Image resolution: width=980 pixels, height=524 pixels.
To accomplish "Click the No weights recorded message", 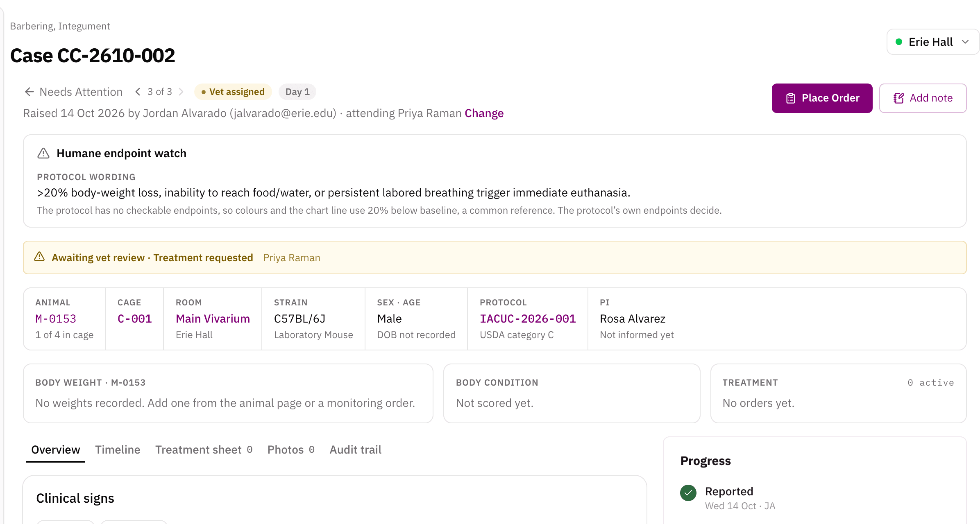I will (225, 403).
